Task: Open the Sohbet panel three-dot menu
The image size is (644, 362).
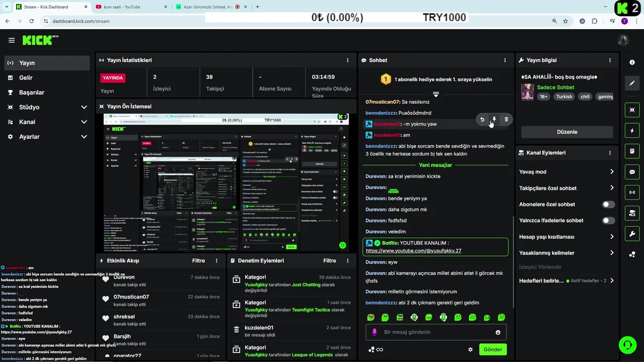Action: click(505, 60)
